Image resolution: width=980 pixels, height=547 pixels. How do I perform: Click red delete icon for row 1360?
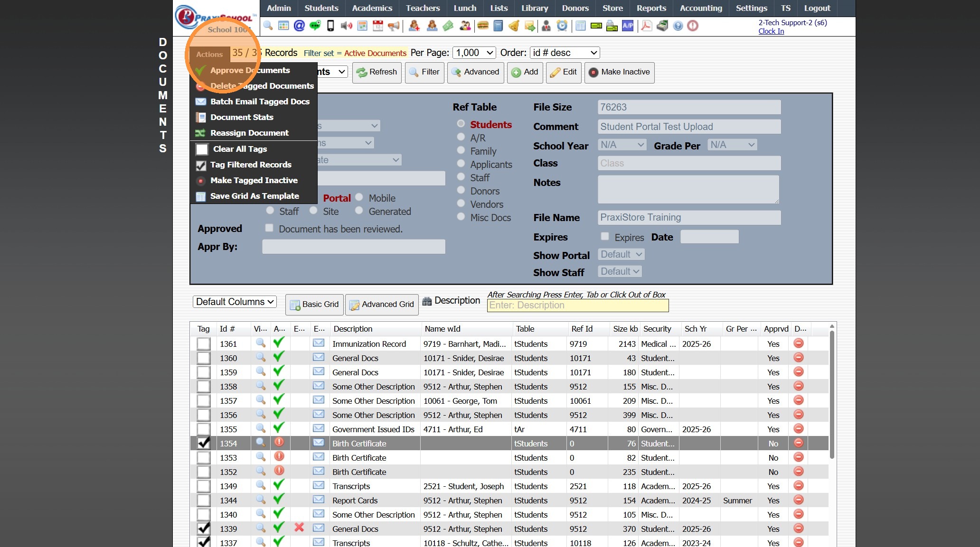(799, 357)
